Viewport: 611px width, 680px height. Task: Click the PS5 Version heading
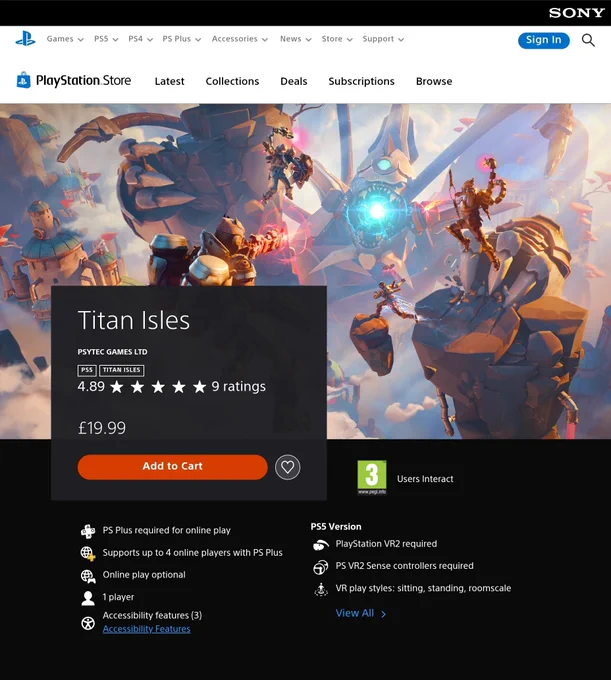pyautogui.click(x=336, y=526)
